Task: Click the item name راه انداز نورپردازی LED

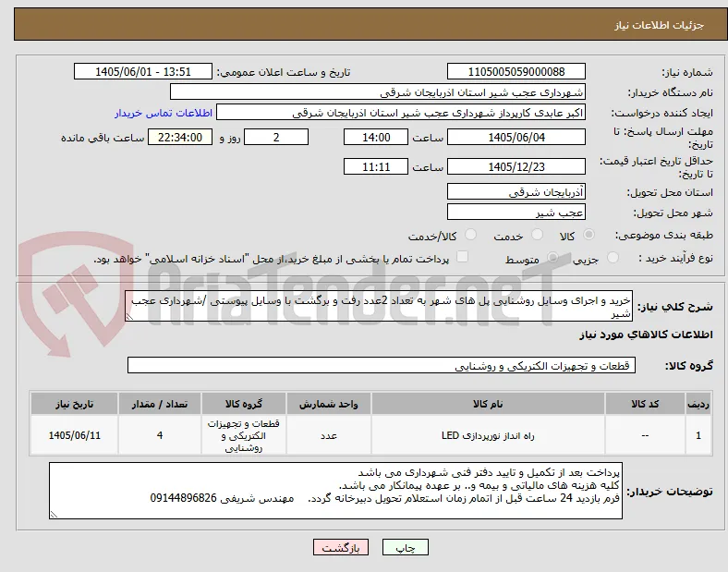Action: [x=488, y=435]
